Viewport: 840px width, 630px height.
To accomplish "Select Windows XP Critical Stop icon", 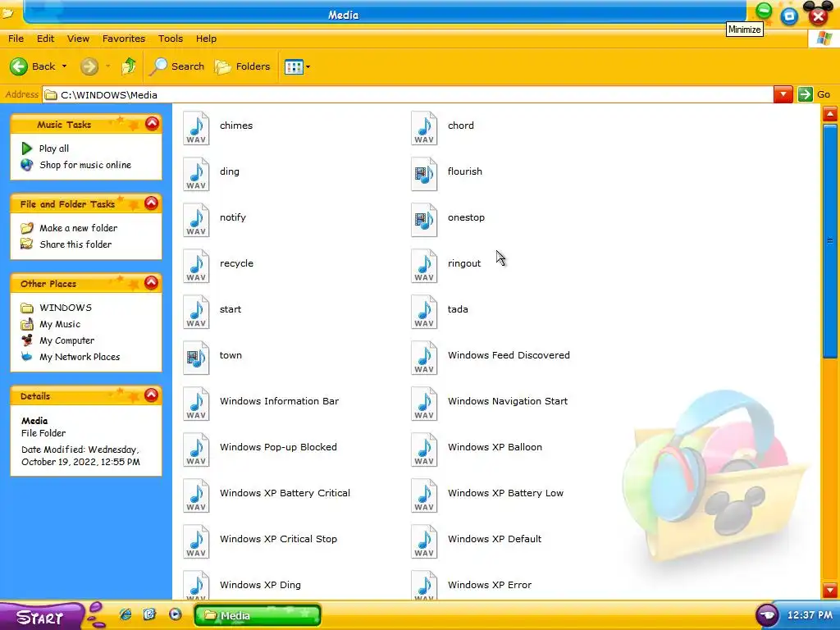I will coord(196,541).
